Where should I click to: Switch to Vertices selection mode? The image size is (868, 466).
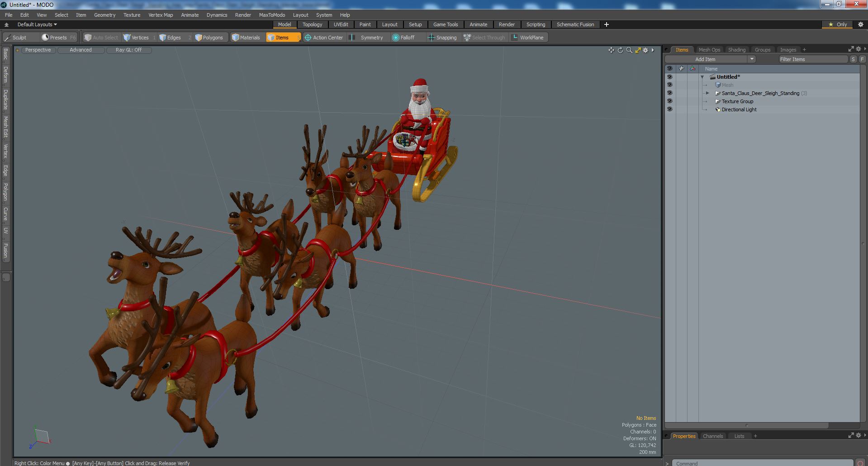(139, 38)
